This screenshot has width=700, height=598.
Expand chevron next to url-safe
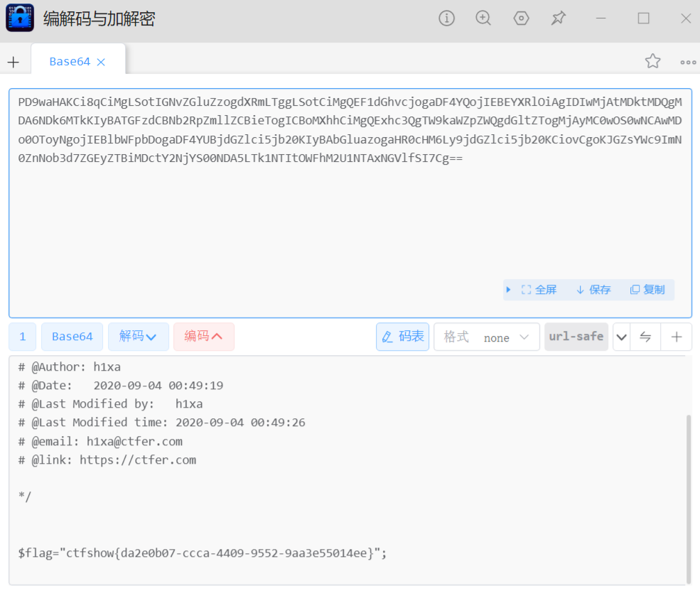(x=621, y=337)
